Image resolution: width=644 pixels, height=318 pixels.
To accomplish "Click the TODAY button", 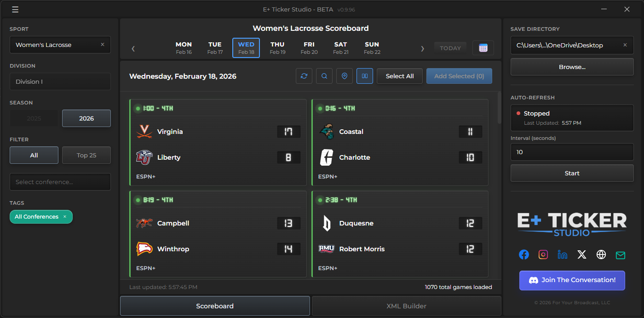I will click(x=450, y=48).
